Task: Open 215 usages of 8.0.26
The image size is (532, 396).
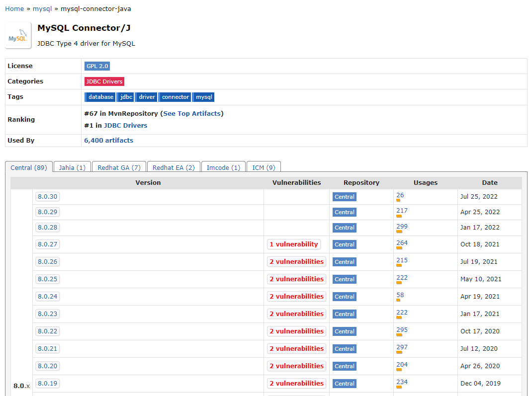Action: 402,260
